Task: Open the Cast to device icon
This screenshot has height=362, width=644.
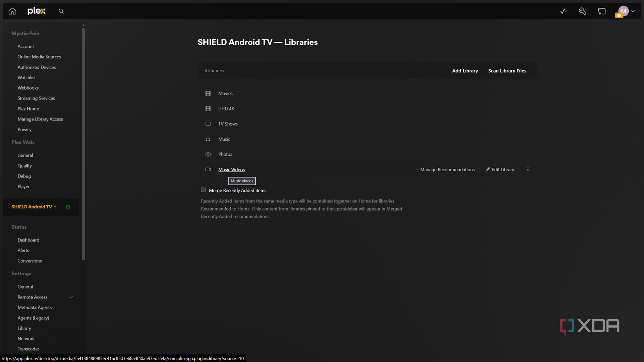Action: point(602,11)
